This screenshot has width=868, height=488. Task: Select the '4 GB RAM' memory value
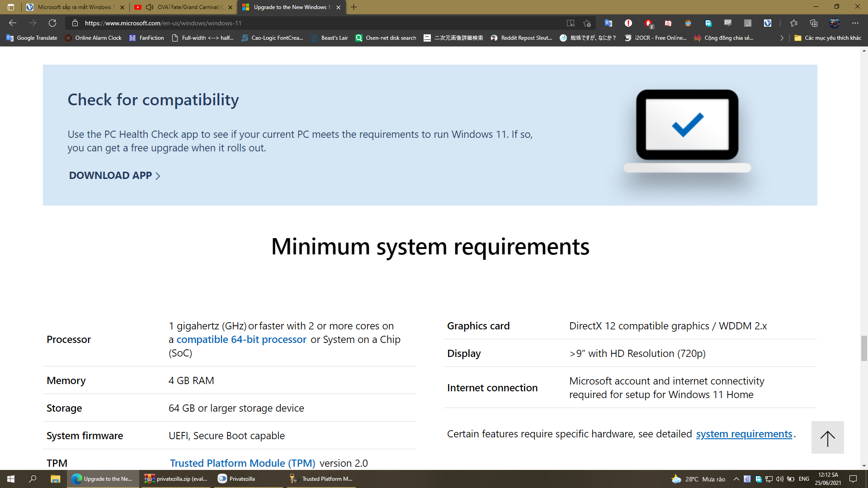coord(191,380)
